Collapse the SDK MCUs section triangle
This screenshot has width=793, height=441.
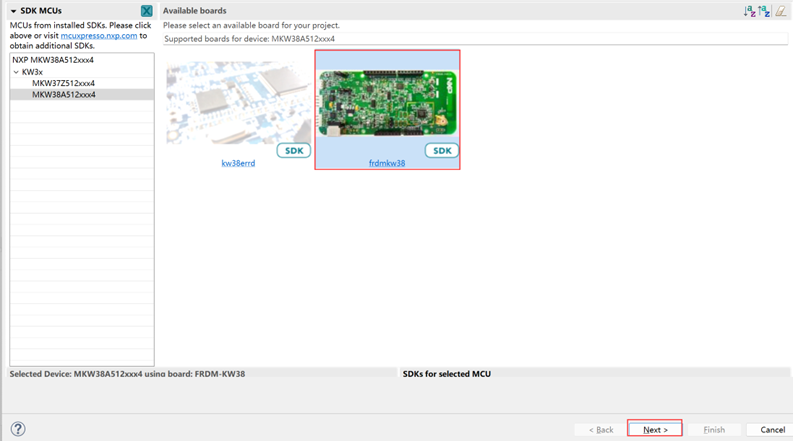tap(13, 11)
